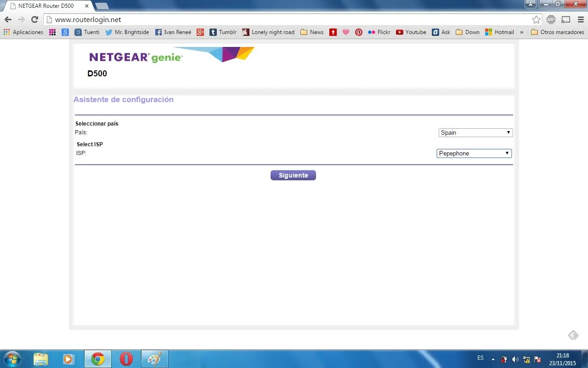Click the Show desktop strip
The image size is (588, 368).
pyautogui.click(x=585, y=359)
